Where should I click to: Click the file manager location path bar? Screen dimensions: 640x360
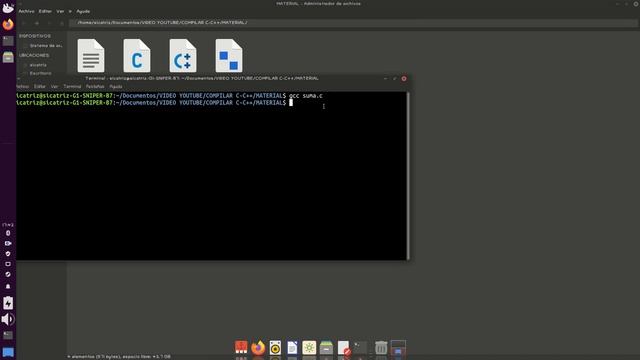tap(353, 23)
